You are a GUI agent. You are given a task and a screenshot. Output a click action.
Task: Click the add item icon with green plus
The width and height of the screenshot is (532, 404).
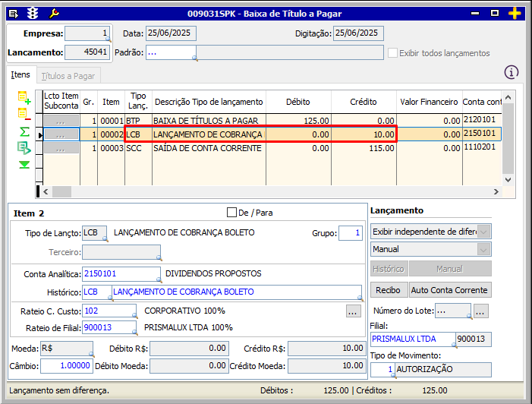click(24, 97)
